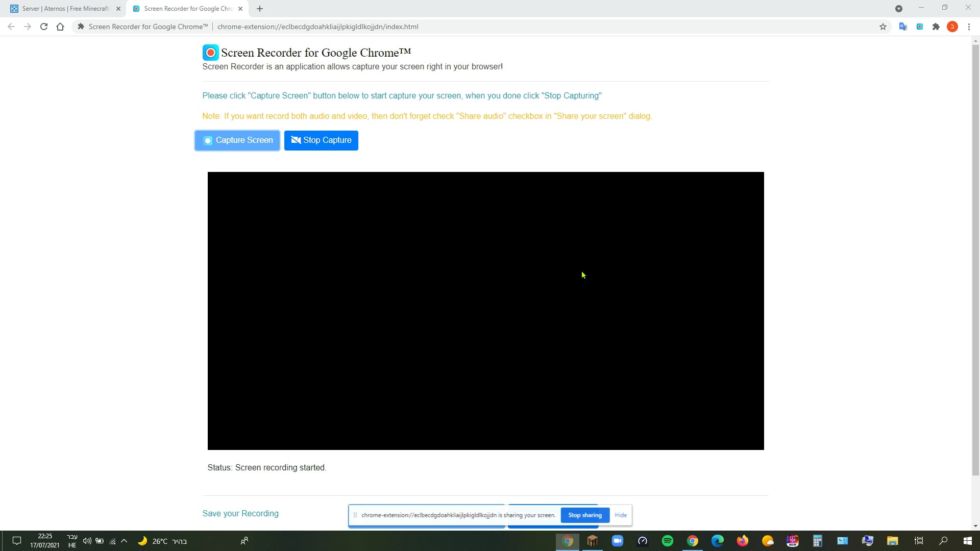The height and width of the screenshot is (551, 980).
Task: Click the black video preview area
Action: pyautogui.click(x=486, y=311)
